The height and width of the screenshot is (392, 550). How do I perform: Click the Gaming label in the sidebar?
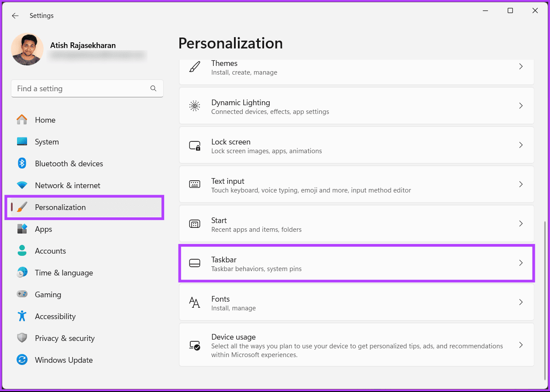tap(48, 295)
